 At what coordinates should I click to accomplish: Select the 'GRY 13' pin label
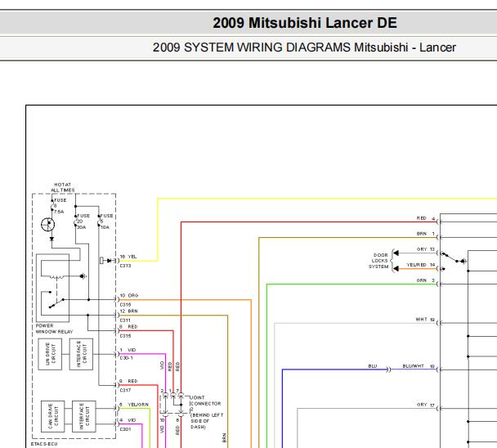coord(426,249)
